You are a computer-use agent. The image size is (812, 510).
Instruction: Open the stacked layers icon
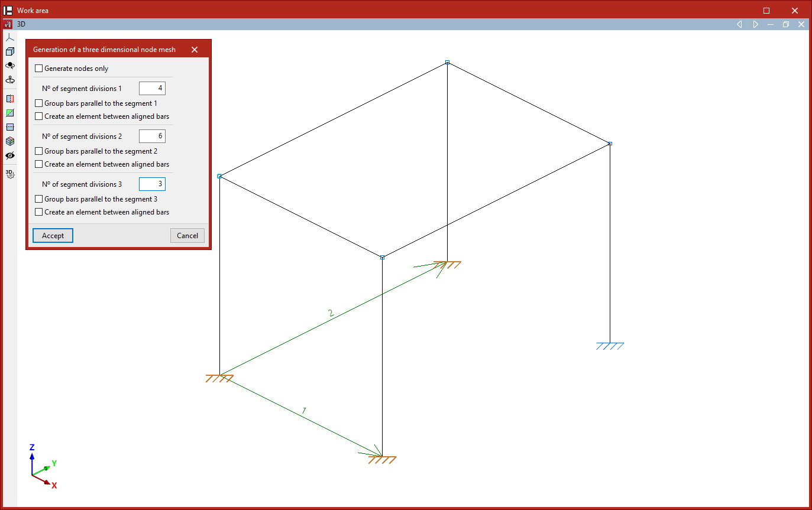(x=9, y=141)
